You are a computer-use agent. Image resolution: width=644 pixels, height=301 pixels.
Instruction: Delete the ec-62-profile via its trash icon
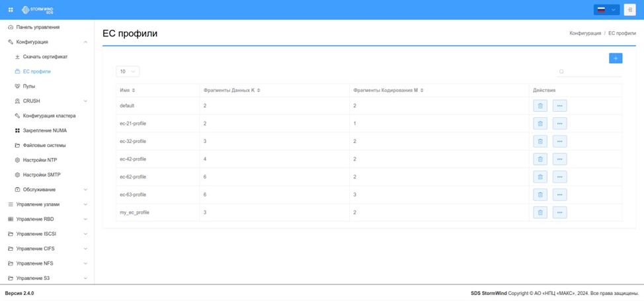pos(540,177)
